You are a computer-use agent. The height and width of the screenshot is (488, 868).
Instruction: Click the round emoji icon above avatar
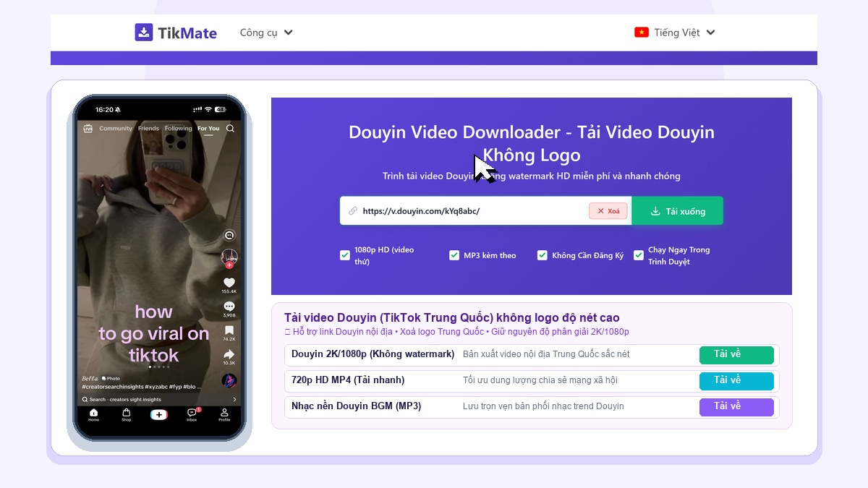pyautogui.click(x=230, y=235)
